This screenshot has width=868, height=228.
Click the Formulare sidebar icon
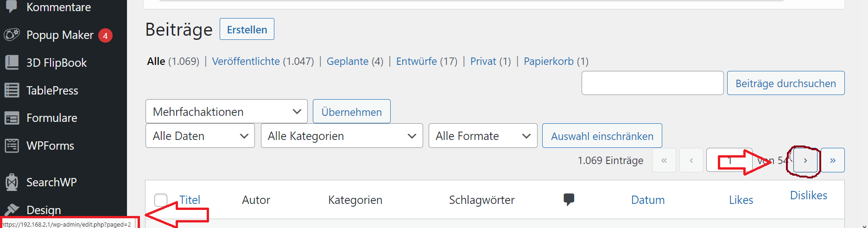pos(12,118)
